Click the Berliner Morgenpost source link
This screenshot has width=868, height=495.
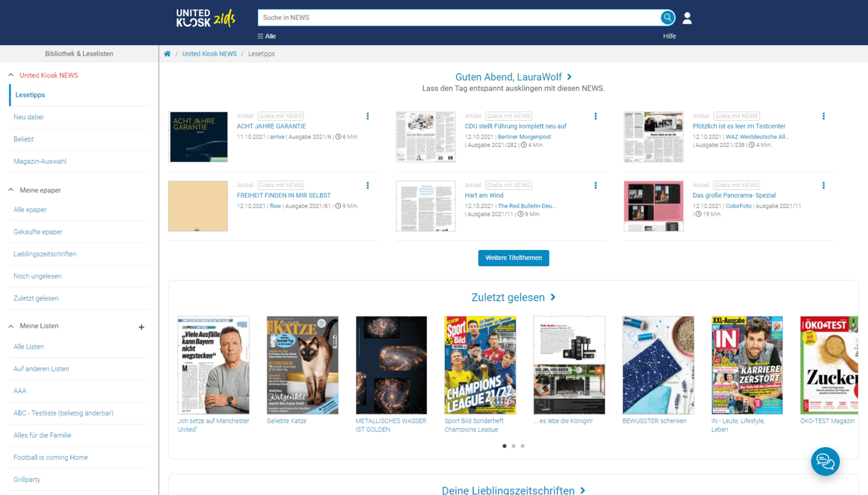click(x=524, y=136)
